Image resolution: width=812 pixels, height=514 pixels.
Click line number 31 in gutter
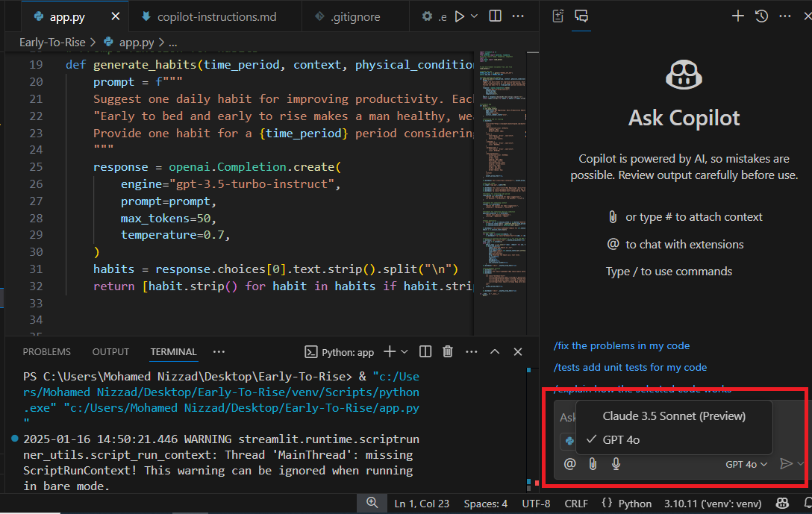[x=36, y=269]
